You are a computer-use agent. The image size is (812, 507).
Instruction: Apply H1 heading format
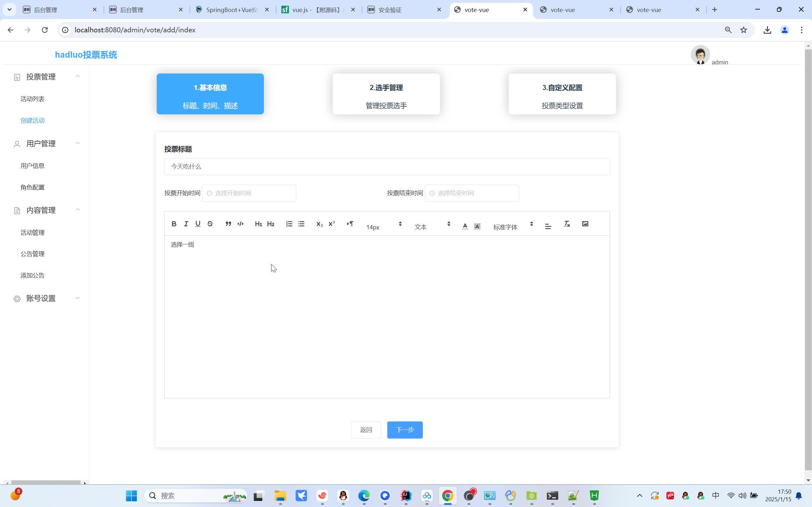259,224
